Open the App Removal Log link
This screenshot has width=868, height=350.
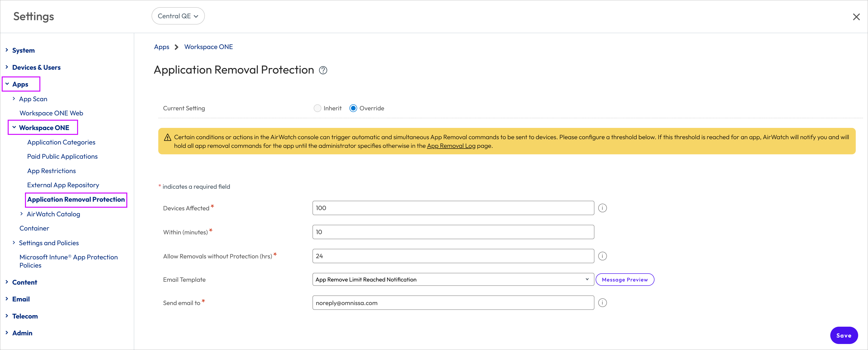click(451, 146)
